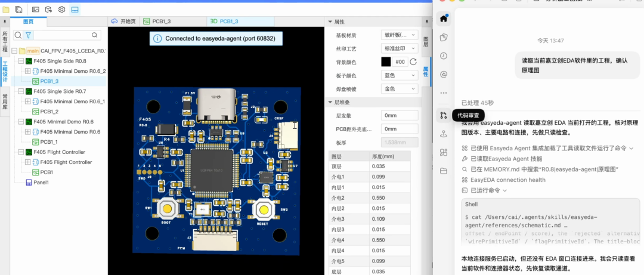Click the black 背景颜色 color swatch
The width and height of the screenshot is (644, 275).
coord(386,62)
